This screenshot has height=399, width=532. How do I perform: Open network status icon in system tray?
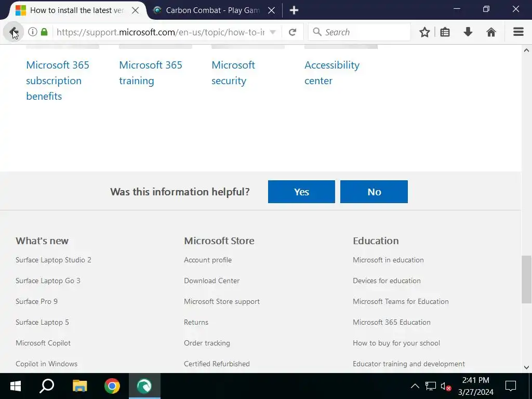coord(431,386)
